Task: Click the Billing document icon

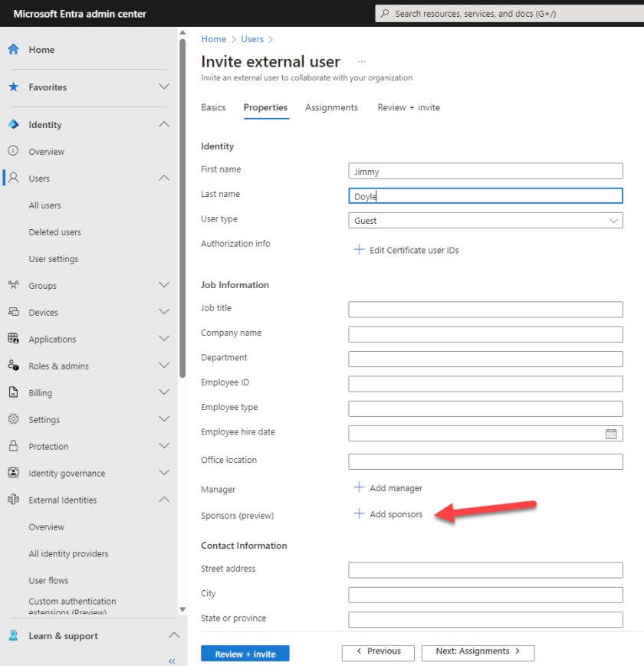Action: [x=14, y=392]
